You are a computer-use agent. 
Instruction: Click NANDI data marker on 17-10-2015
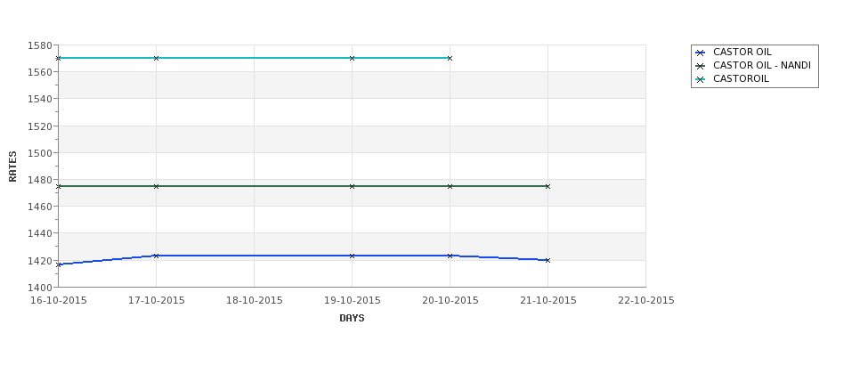tap(156, 187)
